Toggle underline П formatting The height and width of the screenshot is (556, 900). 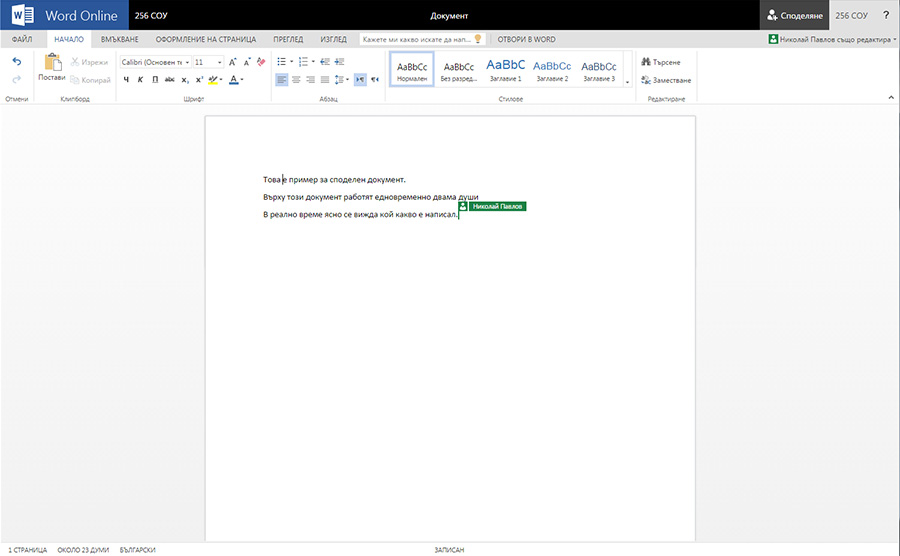click(x=155, y=80)
